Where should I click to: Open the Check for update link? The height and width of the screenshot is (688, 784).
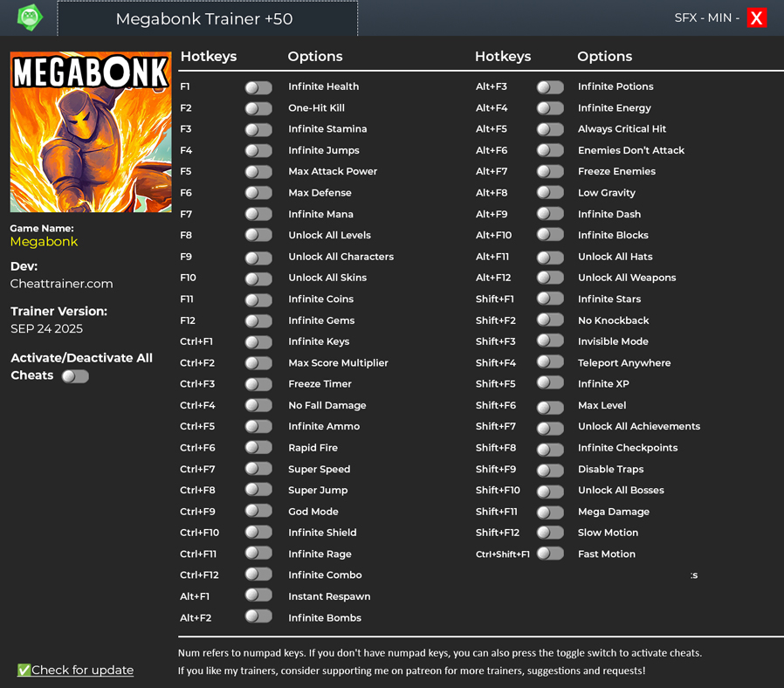coord(82,670)
